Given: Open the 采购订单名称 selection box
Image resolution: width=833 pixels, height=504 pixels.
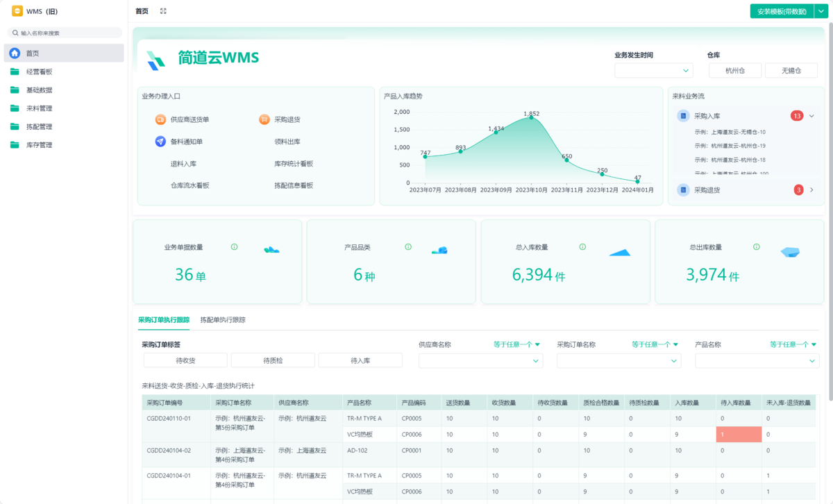Looking at the screenshot, I should click(619, 361).
